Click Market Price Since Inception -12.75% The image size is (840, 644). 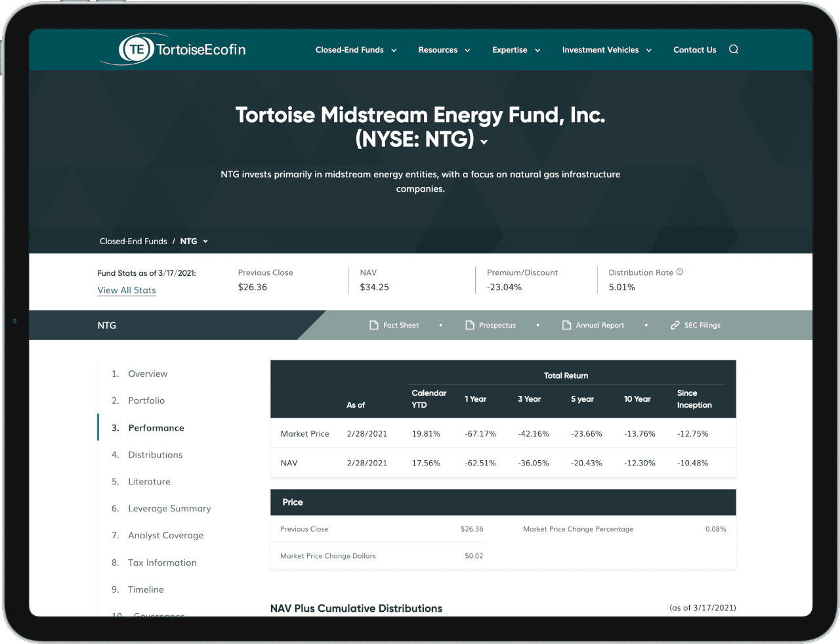click(x=693, y=434)
